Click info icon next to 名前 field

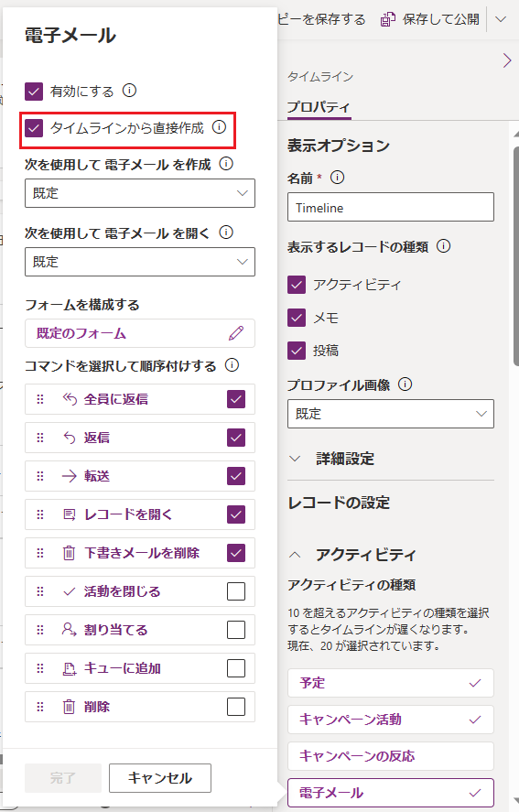337,178
